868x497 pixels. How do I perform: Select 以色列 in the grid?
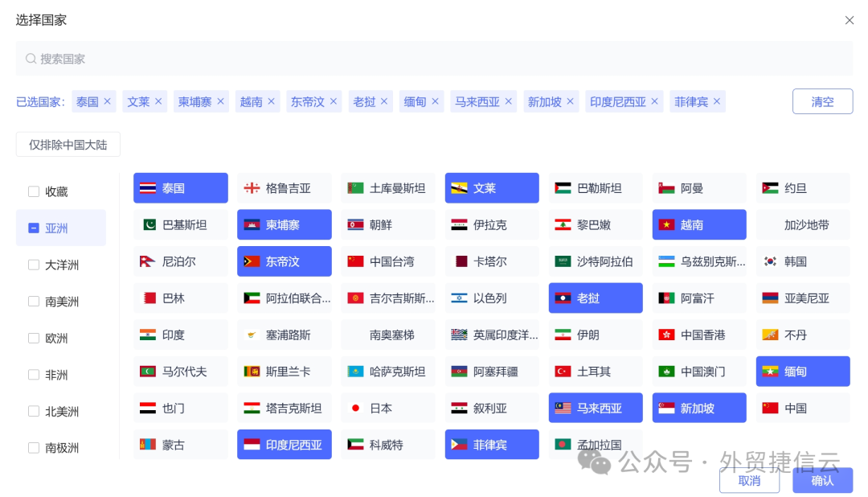click(491, 298)
